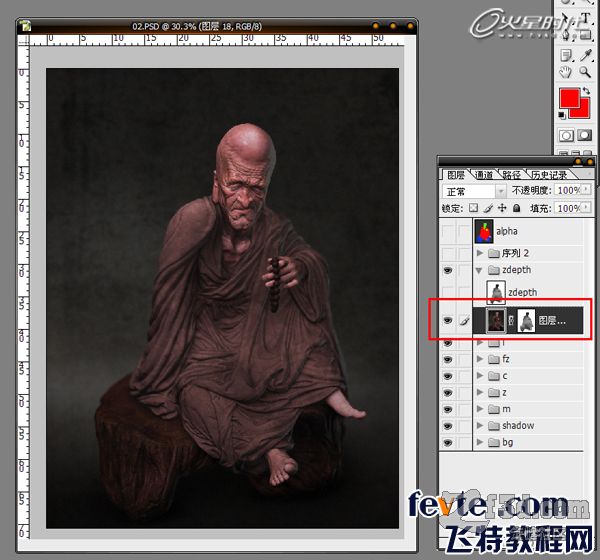Click the mask link icon on selected layer
This screenshot has width=600, height=560.
[x=511, y=321]
